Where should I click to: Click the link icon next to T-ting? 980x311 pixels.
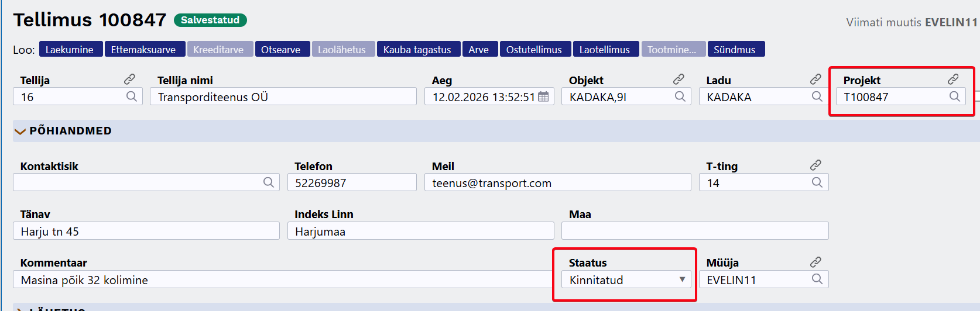point(815,165)
